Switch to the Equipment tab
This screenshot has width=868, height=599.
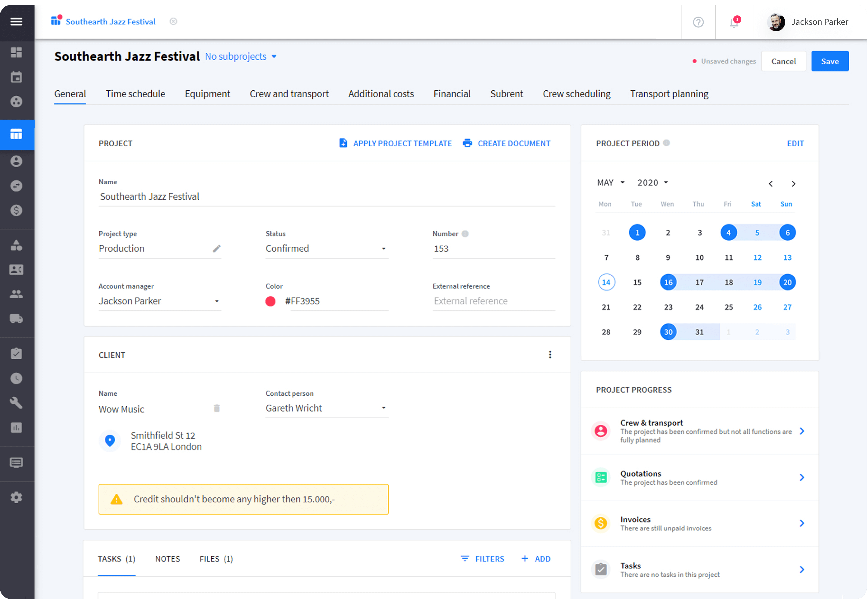208,94
